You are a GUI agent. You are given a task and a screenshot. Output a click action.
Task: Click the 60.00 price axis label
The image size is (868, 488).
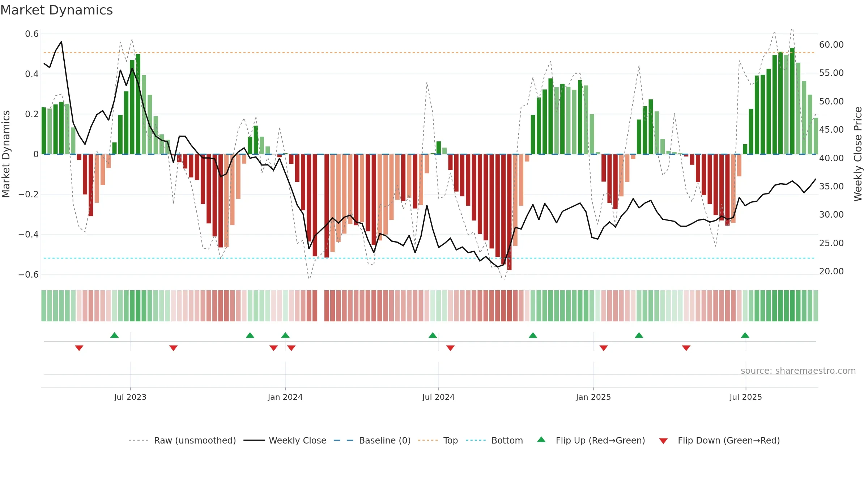point(831,45)
